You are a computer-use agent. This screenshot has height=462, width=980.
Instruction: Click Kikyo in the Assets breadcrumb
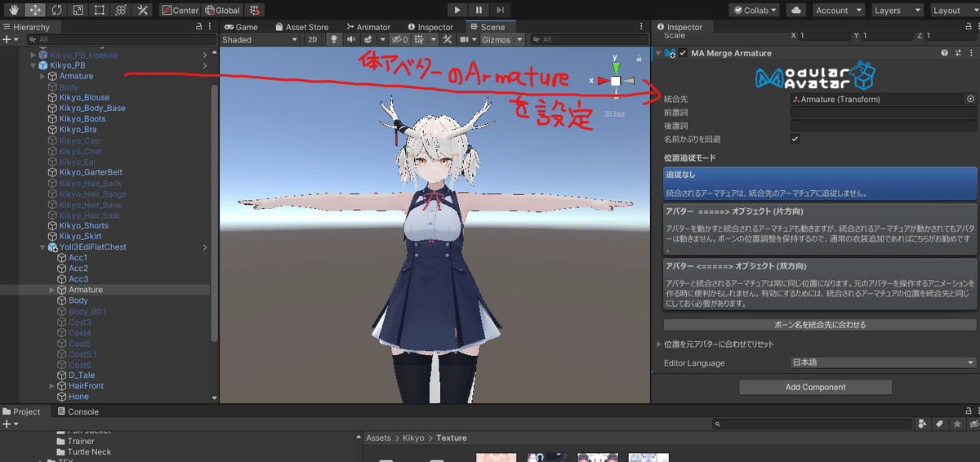pos(412,438)
